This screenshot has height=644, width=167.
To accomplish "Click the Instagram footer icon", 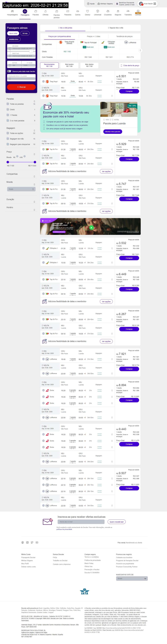I will click(x=27, y=542).
